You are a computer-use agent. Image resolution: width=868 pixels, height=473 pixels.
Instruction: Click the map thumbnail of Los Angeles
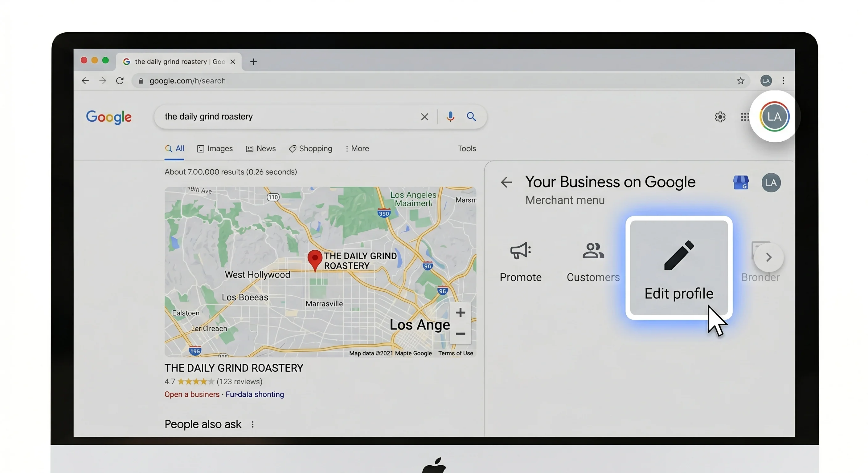pos(320,272)
